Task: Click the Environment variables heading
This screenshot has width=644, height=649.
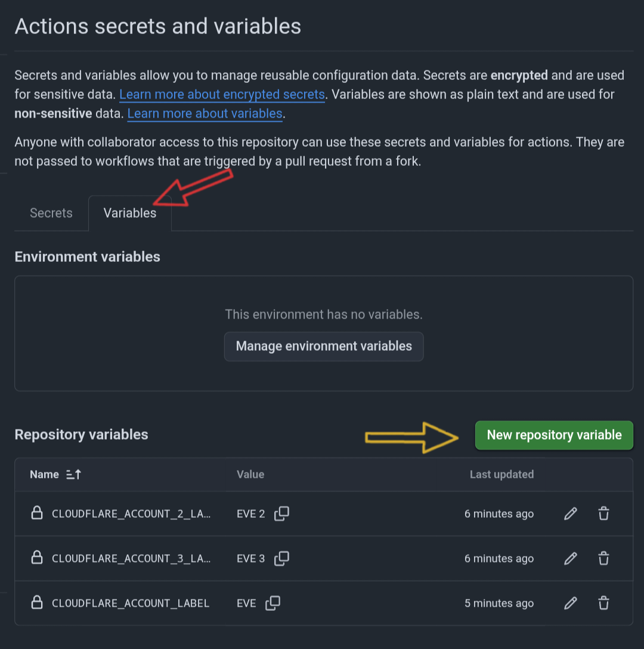Action: click(x=87, y=257)
